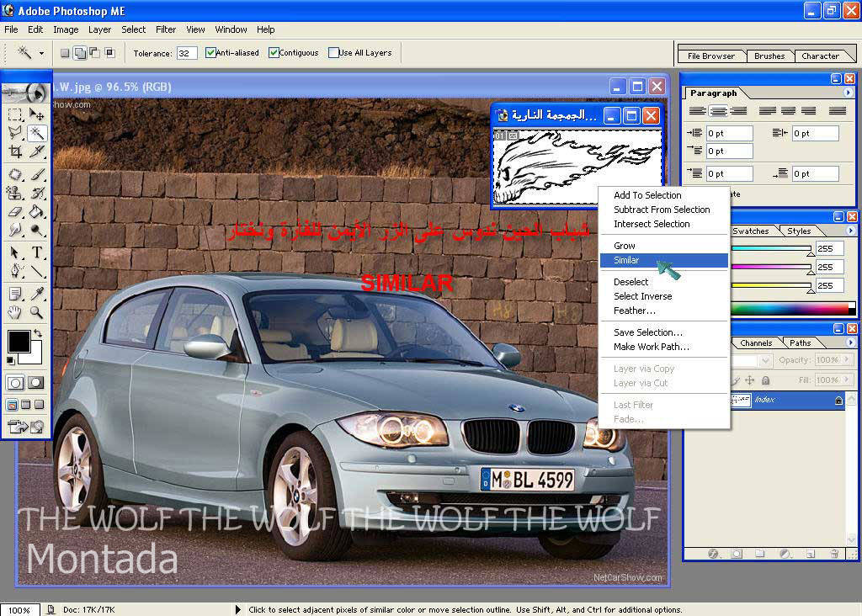Click the color spectrum ramp
Viewport: 862px width, 616px height.
(793, 308)
